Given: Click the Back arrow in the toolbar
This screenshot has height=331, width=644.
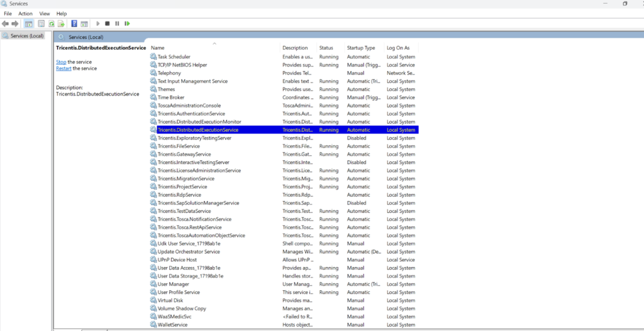Looking at the screenshot, I should tap(5, 24).
